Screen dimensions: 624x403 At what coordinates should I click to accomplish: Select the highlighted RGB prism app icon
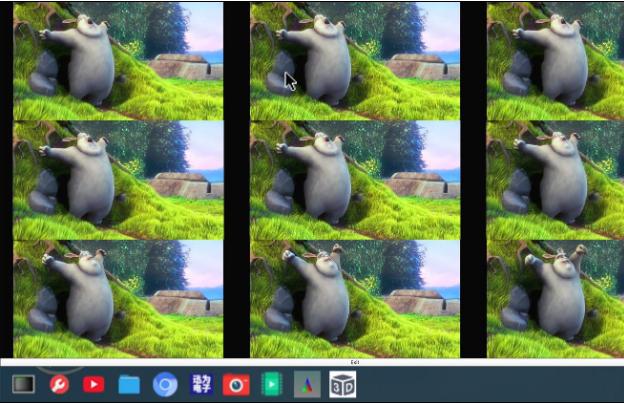pyautogui.click(x=307, y=384)
